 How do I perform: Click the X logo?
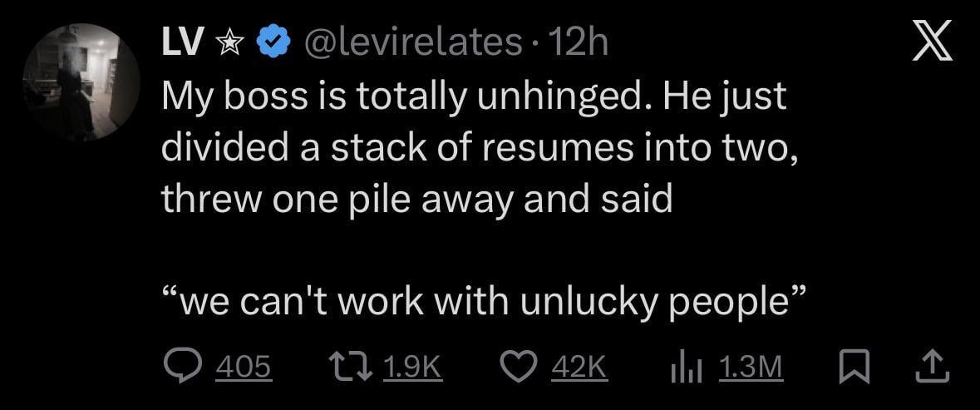click(931, 44)
